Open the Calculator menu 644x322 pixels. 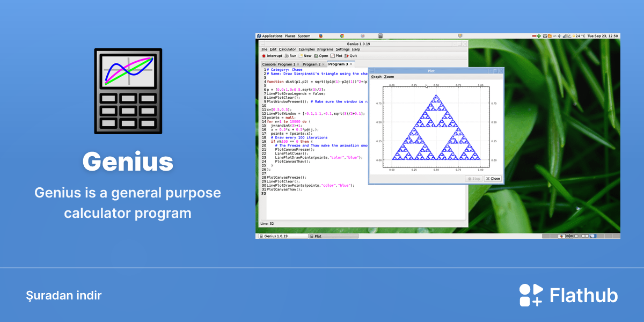point(287,49)
